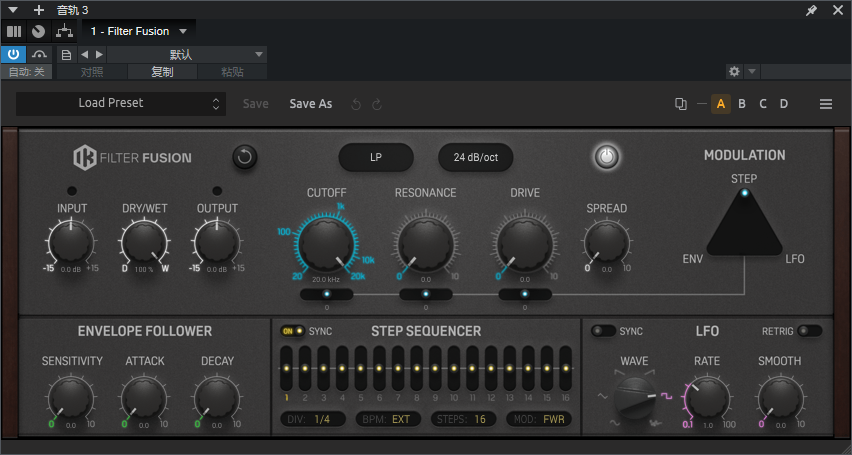852x455 pixels.
Task: Click the 自动: 关 automation toggle
Action: [27, 72]
